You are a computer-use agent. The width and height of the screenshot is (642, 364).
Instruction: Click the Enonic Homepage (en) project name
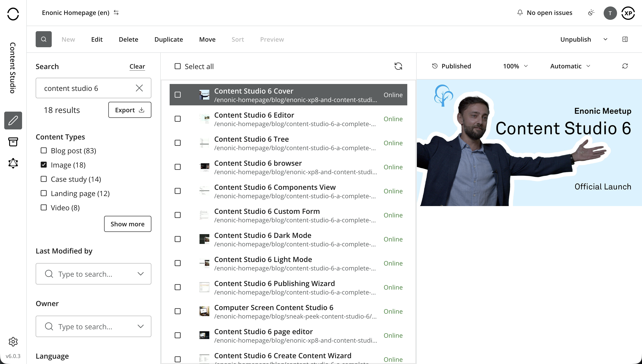pos(76,12)
